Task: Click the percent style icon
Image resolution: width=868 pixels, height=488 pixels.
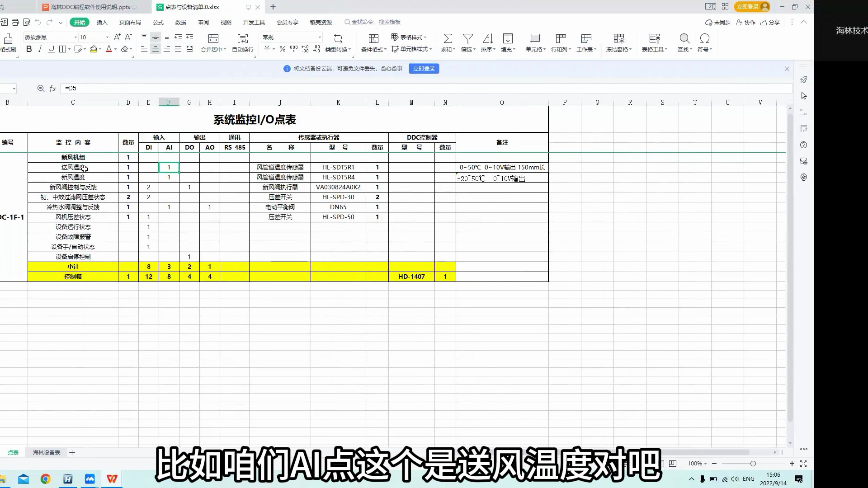Action: pos(283,49)
